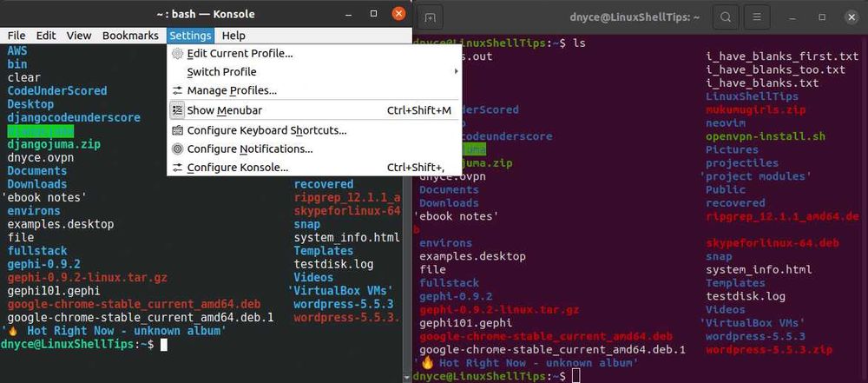
Task: Click CodeUnderScored in Konsole listing
Action: (x=57, y=91)
